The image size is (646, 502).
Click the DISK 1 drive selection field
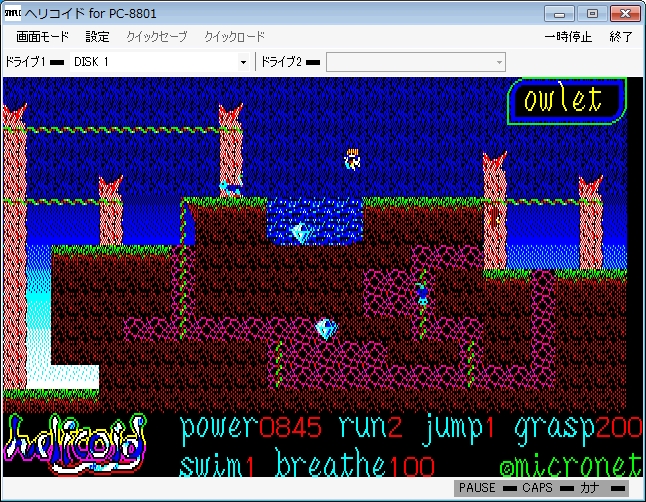pos(160,62)
